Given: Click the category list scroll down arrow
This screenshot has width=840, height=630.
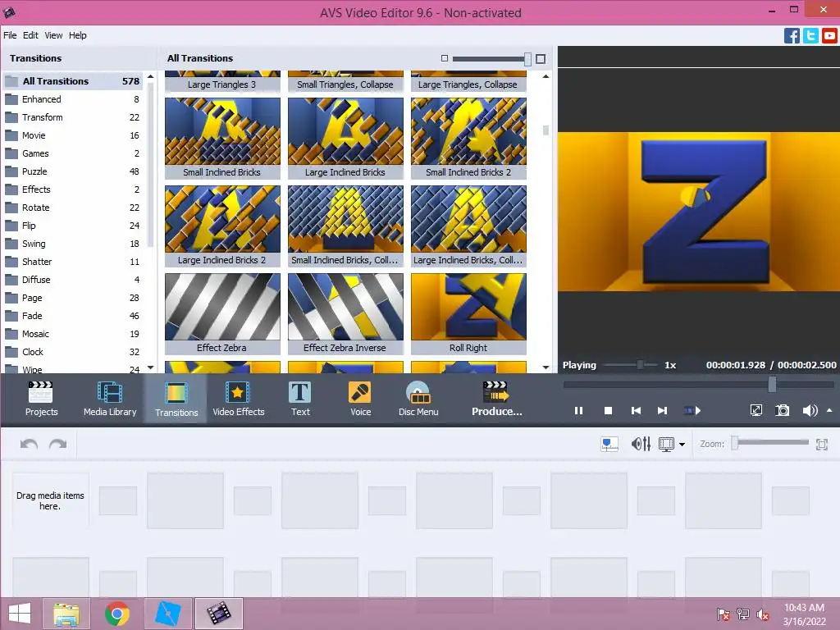Looking at the screenshot, I should 151,367.
